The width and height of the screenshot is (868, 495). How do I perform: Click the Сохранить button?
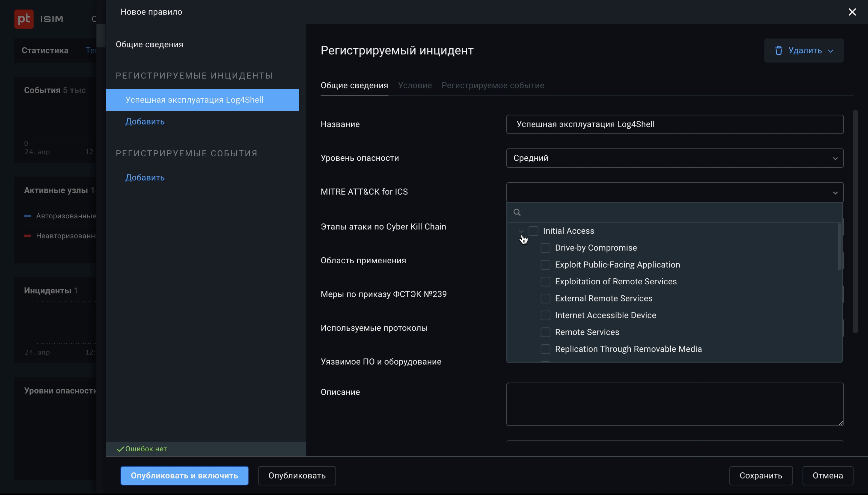pos(761,476)
